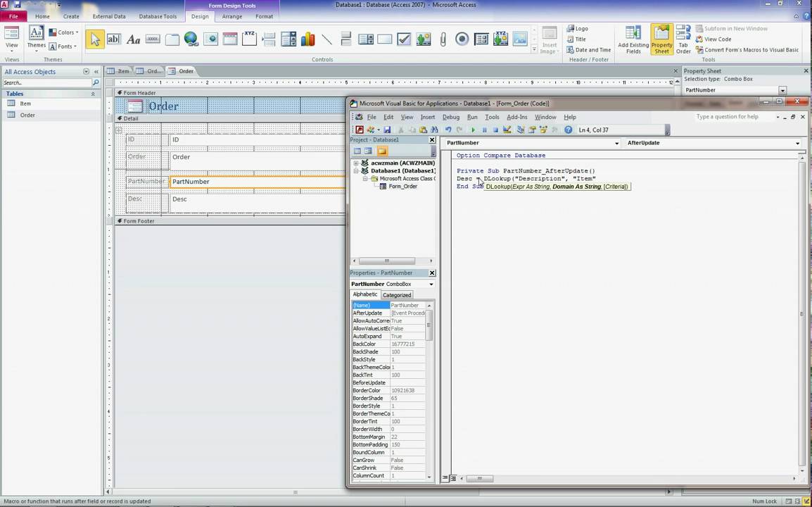The image size is (812, 507).
Task: Run Sub with green play icon
Action: [x=473, y=130]
